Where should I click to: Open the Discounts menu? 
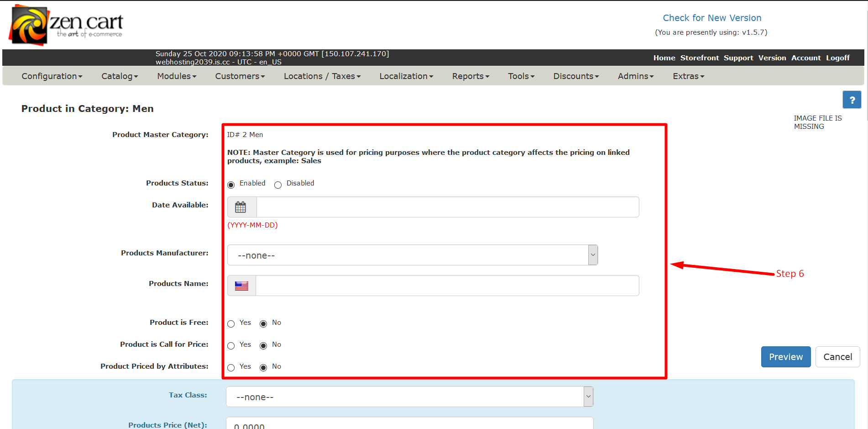click(x=576, y=76)
